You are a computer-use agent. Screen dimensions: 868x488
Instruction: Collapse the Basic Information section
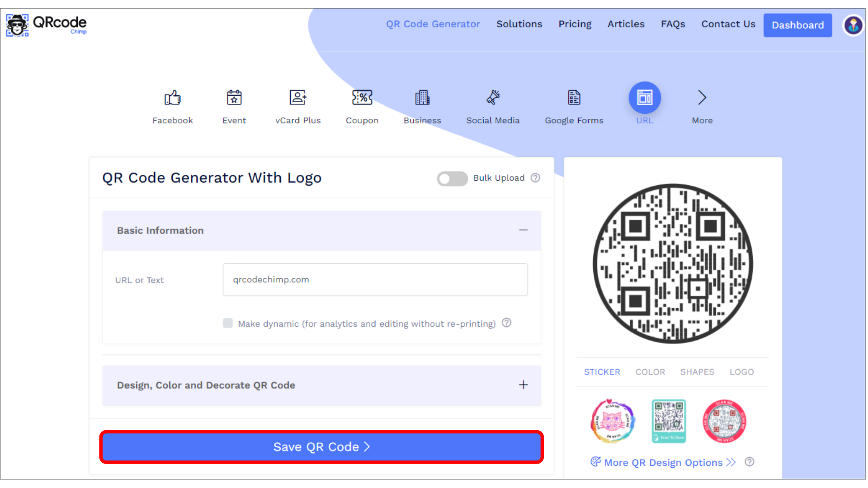point(523,230)
